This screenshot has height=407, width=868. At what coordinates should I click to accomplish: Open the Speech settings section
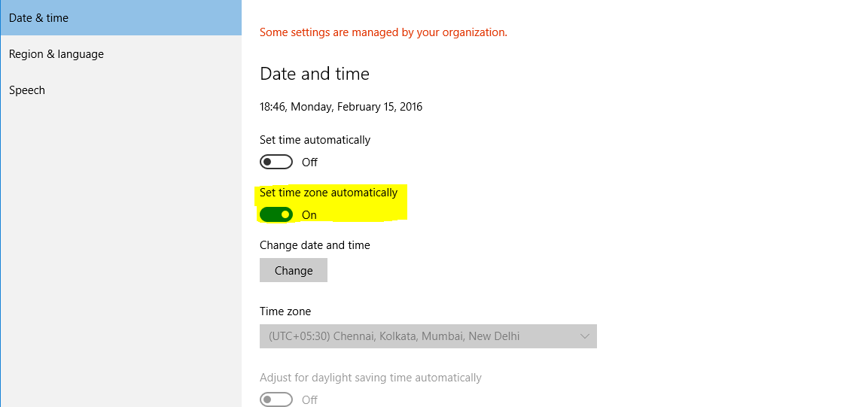click(120, 90)
